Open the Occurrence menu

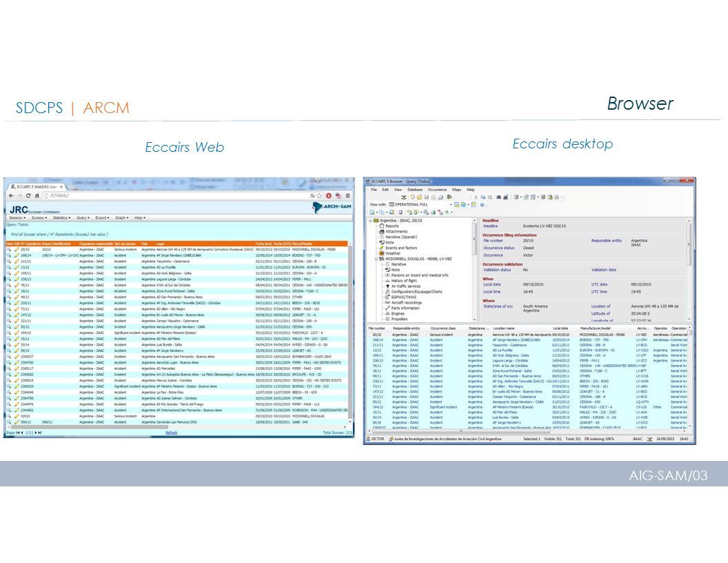tap(437, 190)
